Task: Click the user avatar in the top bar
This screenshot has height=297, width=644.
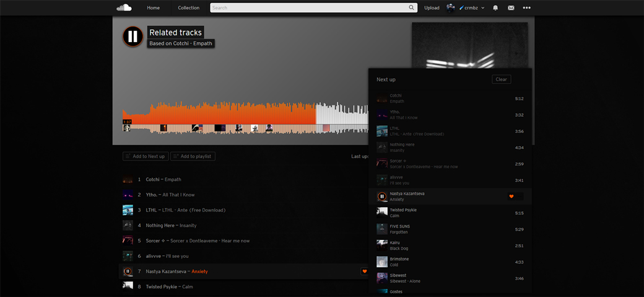Action: click(451, 8)
